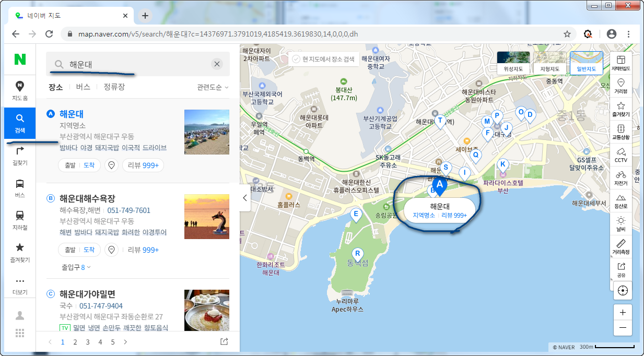The image size is (644, 356).
Task: Call 051-749-7601 phone link
Action: (x=129, y=210)
